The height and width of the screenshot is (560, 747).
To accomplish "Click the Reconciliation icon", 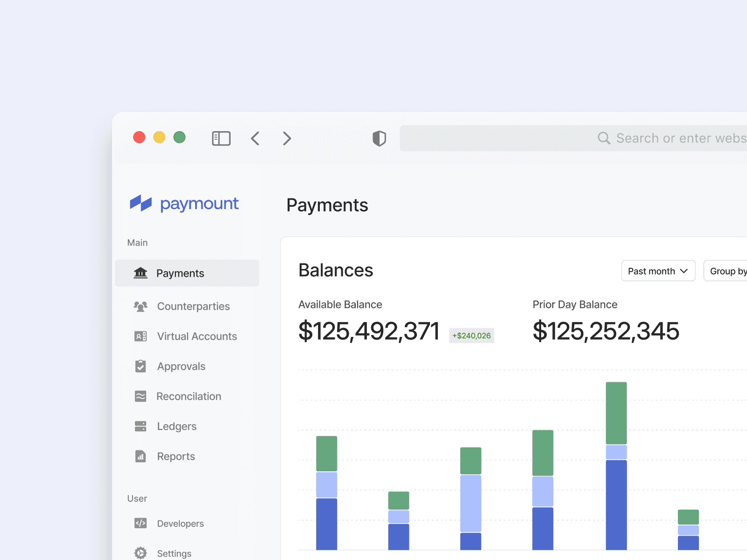I will (x=141, y=396).
